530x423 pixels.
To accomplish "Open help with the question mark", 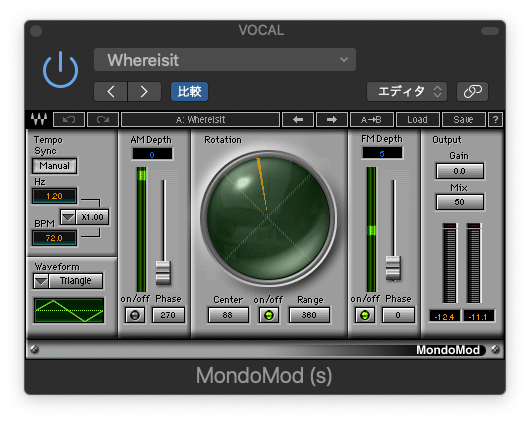I will point(495,119).
